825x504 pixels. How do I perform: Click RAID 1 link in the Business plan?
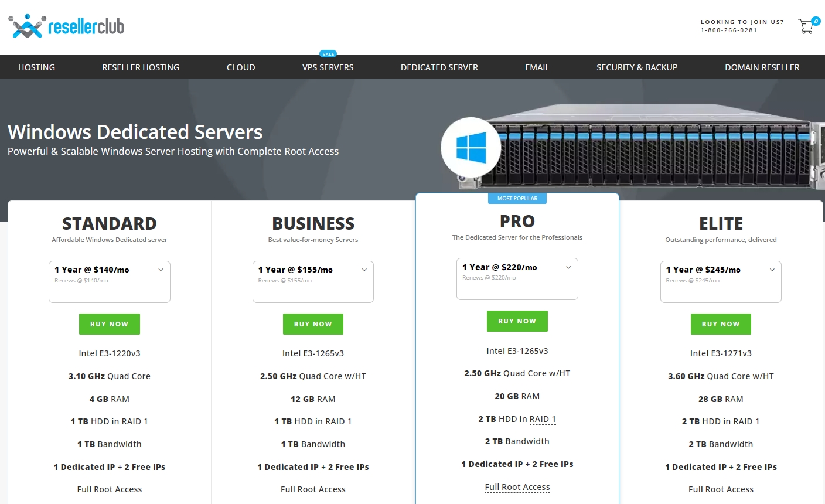(x=338, y=422)
